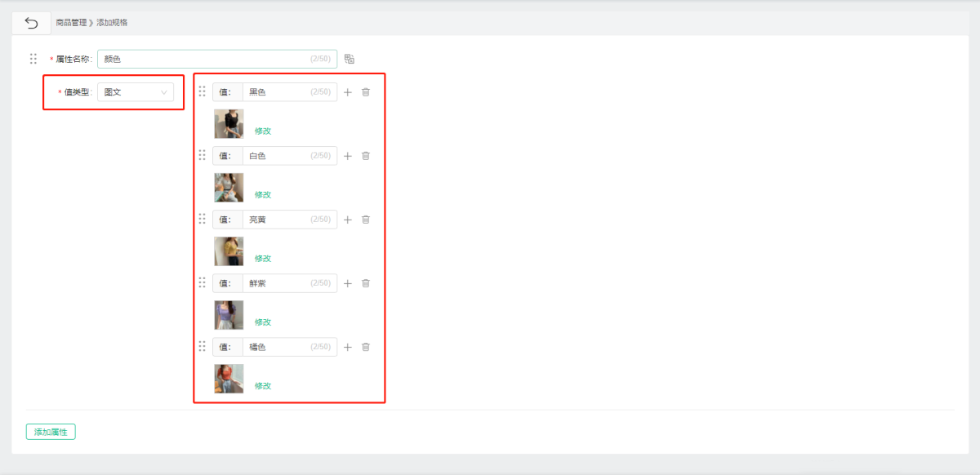Click the copy icon beside attribute name
Screen dimensions: 980x475
coord(350,59)
